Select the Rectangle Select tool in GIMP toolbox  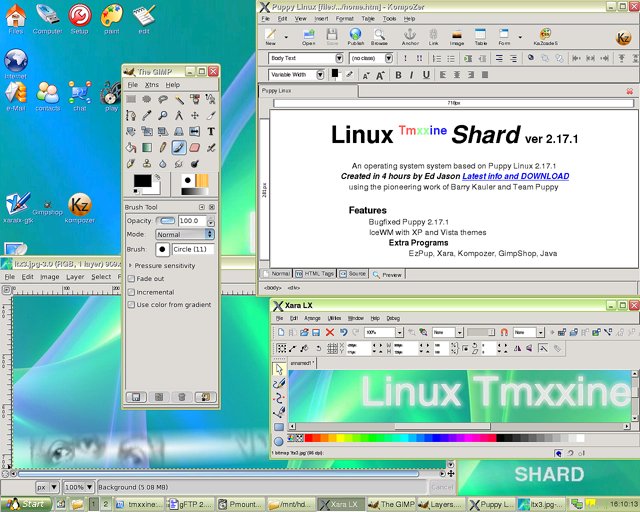pyautogui.click(x=131, y=99)
